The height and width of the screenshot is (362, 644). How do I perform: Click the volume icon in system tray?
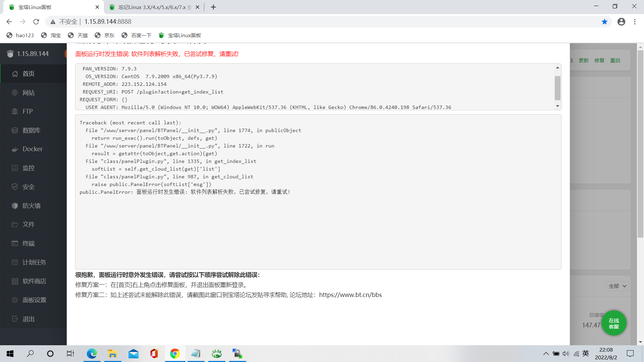(x=566, y=354)
